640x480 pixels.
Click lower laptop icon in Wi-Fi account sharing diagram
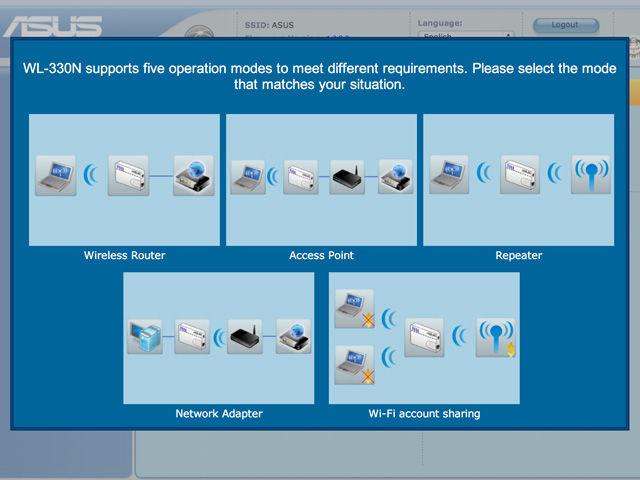(354, 365)
